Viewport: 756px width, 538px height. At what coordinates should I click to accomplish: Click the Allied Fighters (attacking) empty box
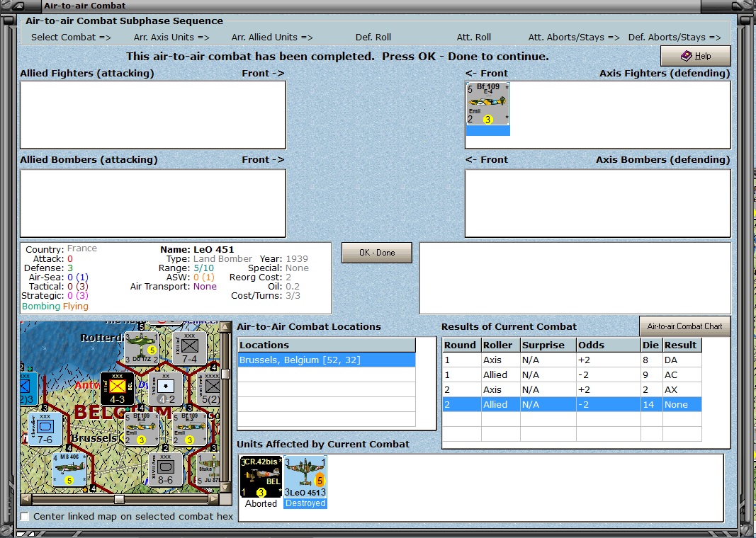point(153,115)
